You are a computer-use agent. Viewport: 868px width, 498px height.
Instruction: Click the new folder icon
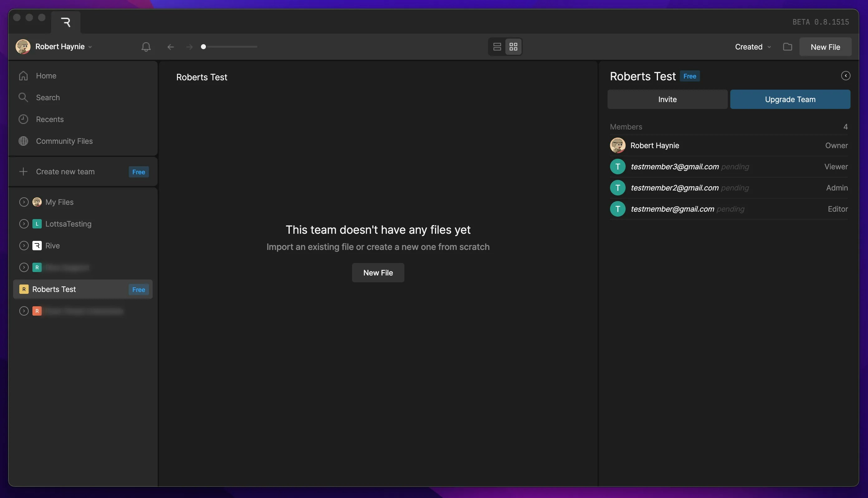coord(787,46)
